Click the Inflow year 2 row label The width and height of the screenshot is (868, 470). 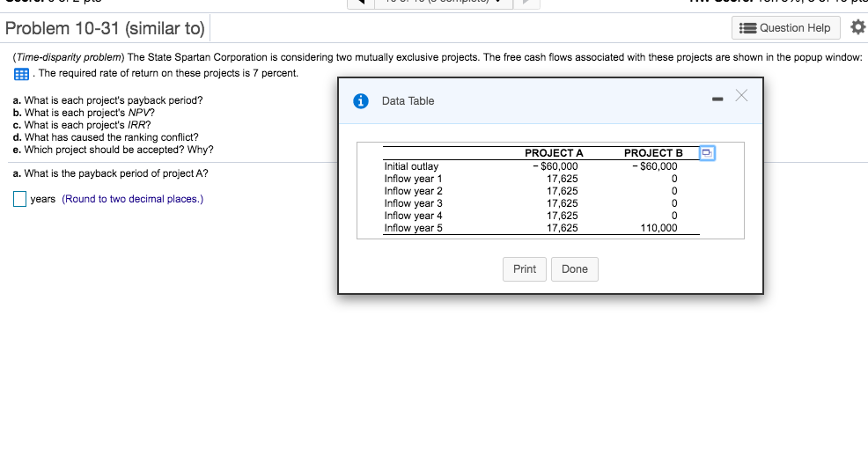click(x=414, y=191)
